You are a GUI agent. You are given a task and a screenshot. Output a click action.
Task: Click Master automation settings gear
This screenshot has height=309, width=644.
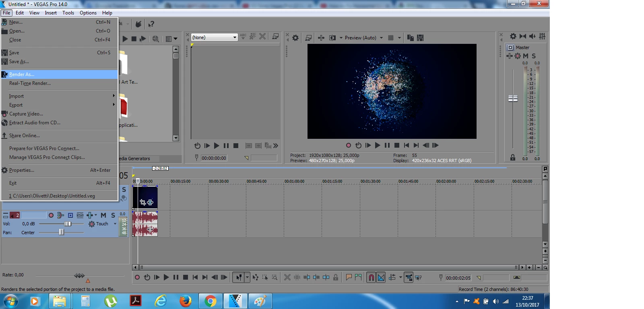click(518, 56)
